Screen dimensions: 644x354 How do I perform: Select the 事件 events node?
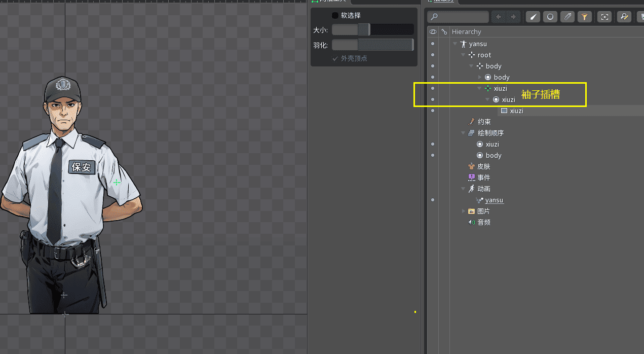[x=483, y=178]
